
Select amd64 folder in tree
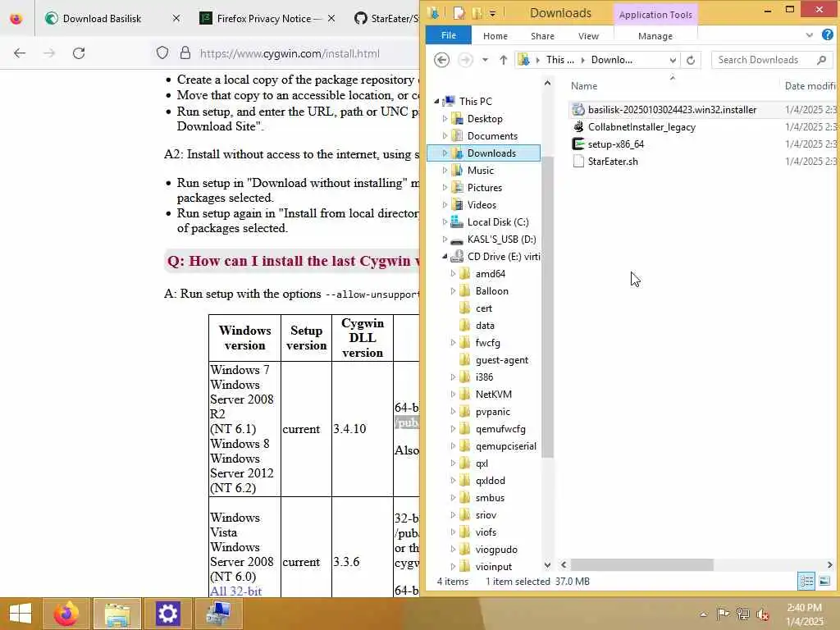click(490, 274)
